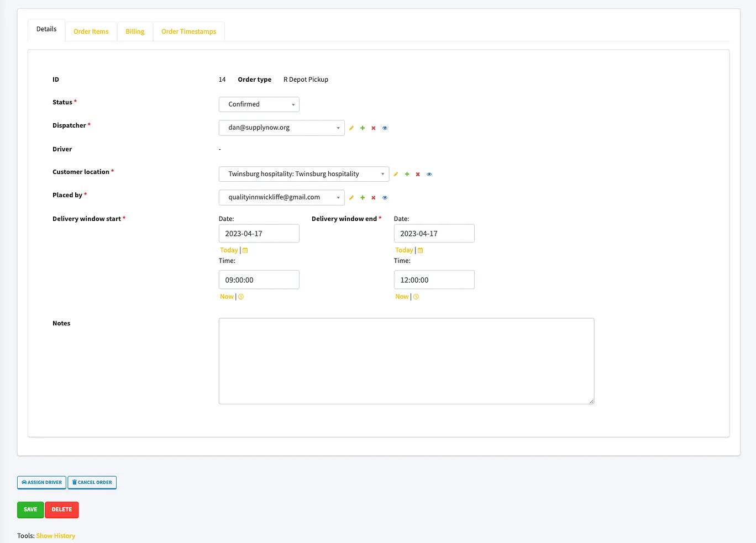
Task: Add new customer location with plus icon
Action: [x=407, y=175]
